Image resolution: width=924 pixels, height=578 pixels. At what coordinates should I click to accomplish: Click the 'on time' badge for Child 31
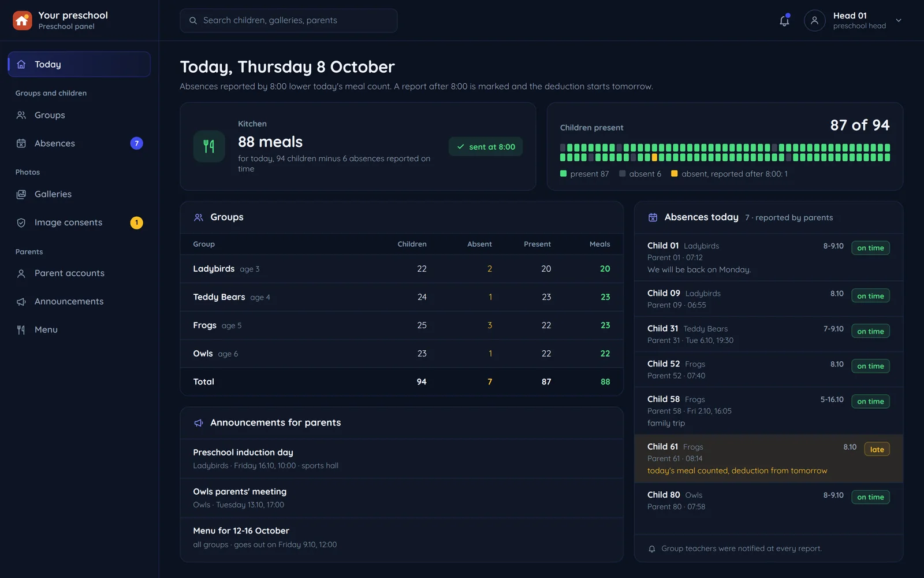(870, 331)
